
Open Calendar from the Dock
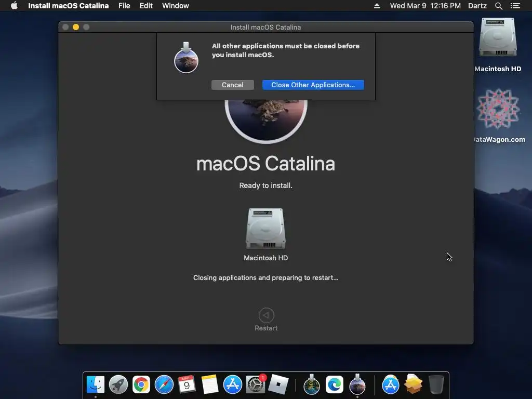pos(187,384)
